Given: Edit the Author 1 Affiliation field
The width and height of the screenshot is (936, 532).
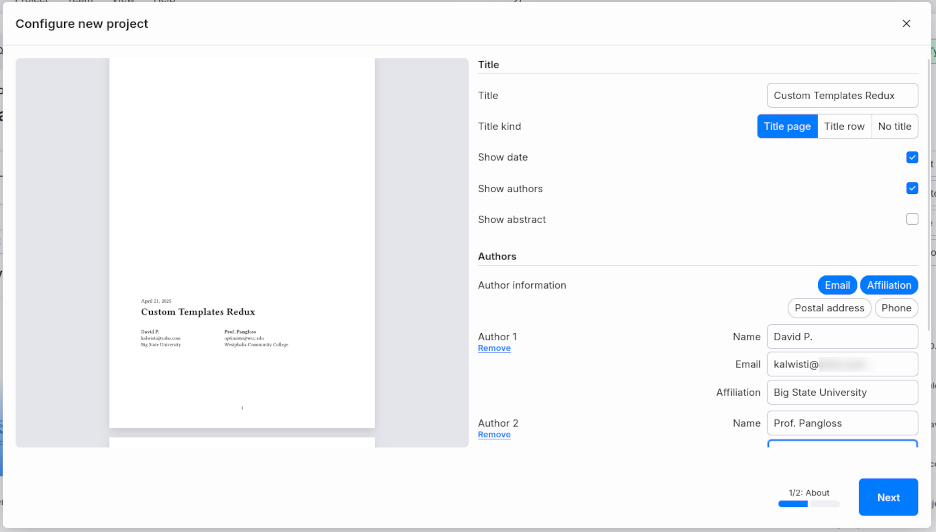Looking at the screenshot, I should coord(842,392).
